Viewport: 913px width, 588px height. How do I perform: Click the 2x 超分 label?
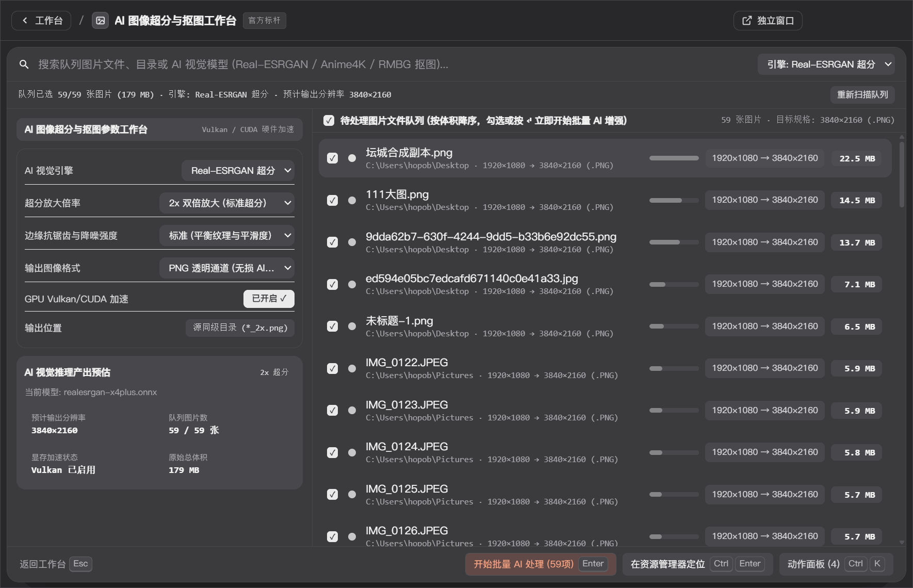[274, 372]
